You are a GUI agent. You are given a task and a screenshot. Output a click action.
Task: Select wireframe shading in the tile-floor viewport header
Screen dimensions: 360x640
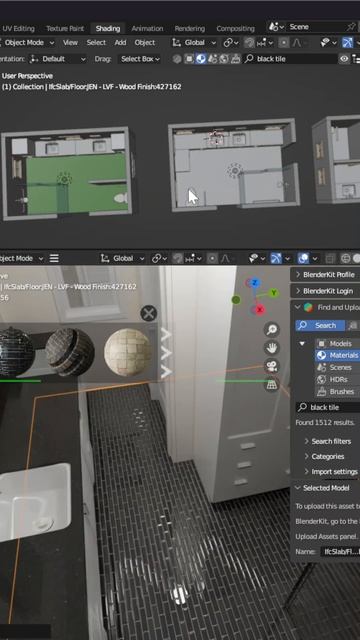click(345, 258)
